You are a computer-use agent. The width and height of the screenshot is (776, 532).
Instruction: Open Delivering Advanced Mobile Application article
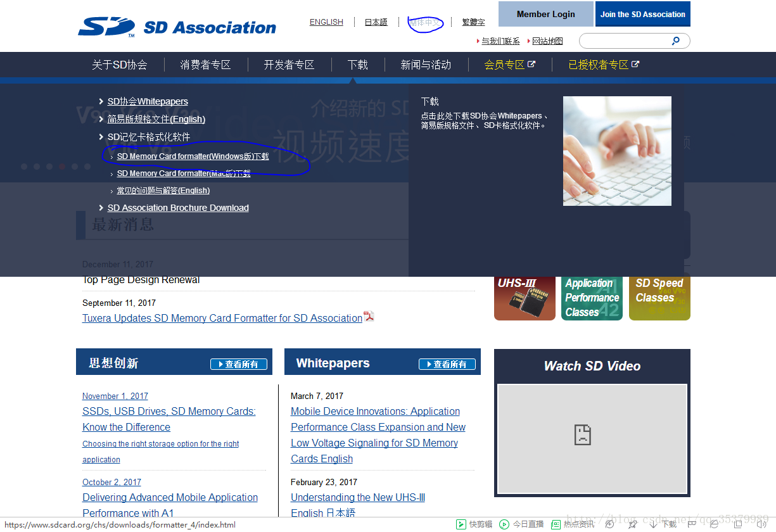(170, 505)
